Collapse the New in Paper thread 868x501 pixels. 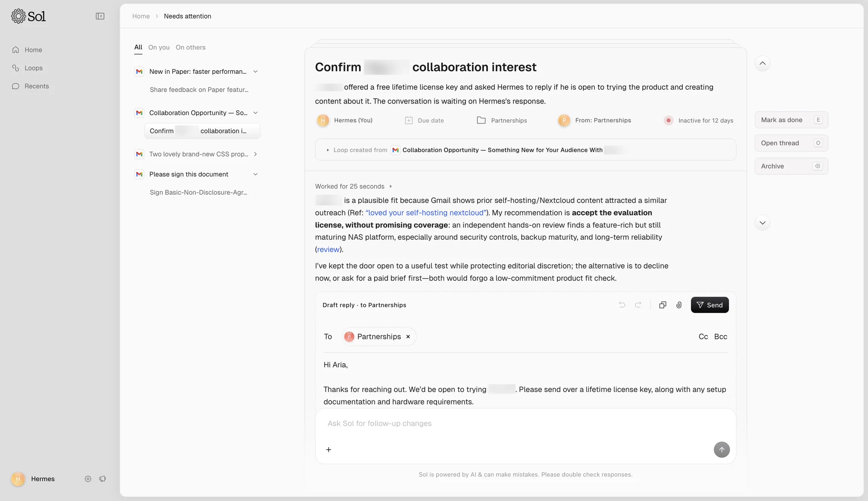(256, 71)
